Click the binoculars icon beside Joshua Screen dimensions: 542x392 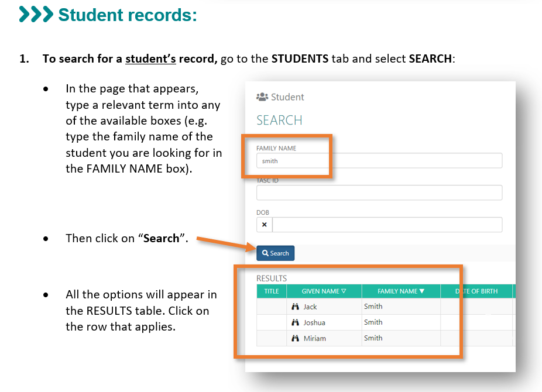(x=295, y=322)
